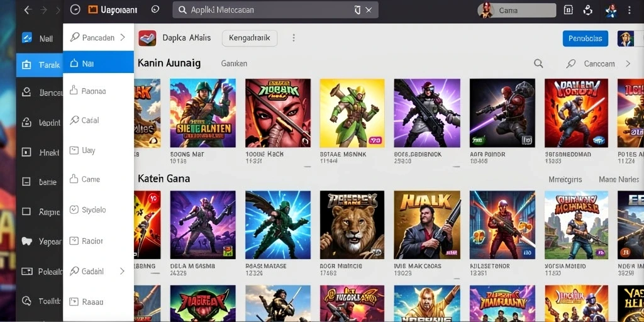This screenshot has height=322, width=644.
Task: Open the lion game thumbnail
Action: tap(352, 225)
